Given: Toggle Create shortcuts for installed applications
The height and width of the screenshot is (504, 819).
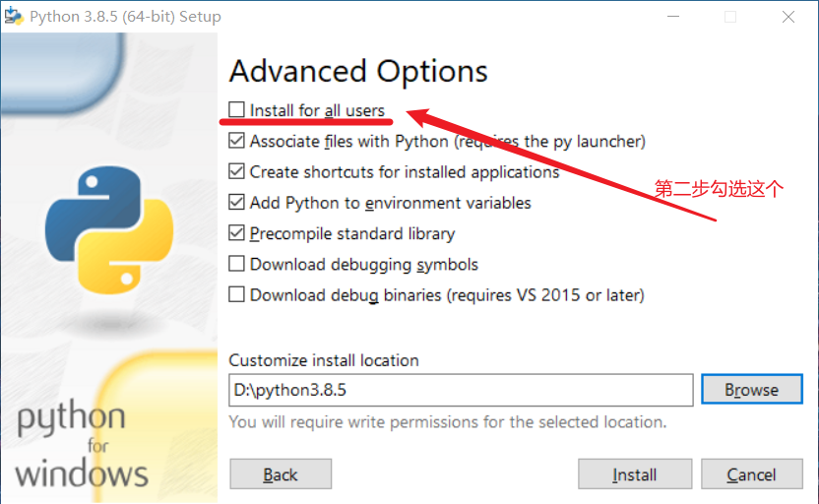Looking at the screenshot, I should coord(236,171).
